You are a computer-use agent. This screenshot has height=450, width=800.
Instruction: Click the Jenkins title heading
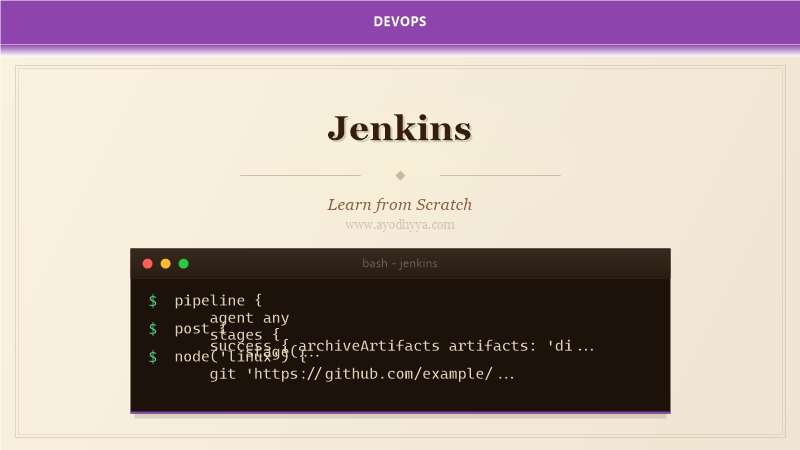point(399,128)
